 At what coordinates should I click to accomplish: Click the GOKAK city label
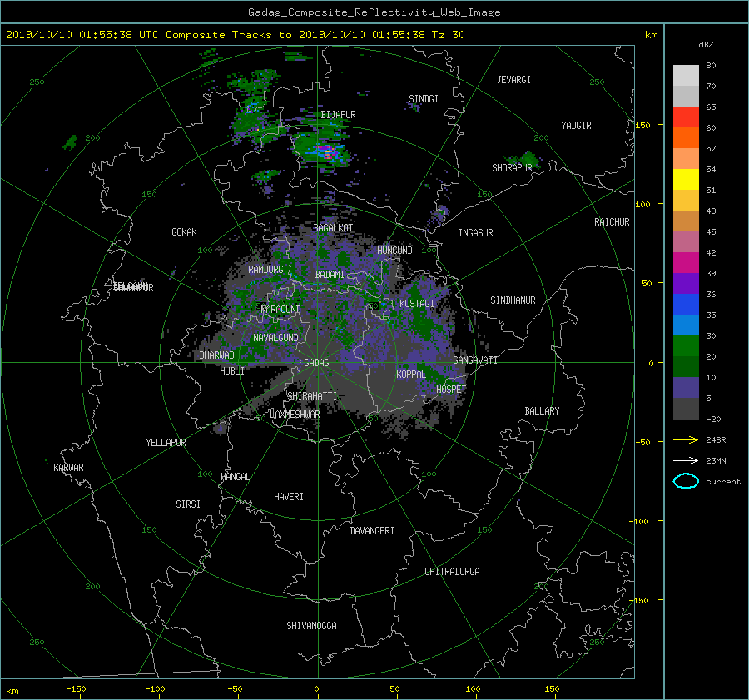point(184,232)
